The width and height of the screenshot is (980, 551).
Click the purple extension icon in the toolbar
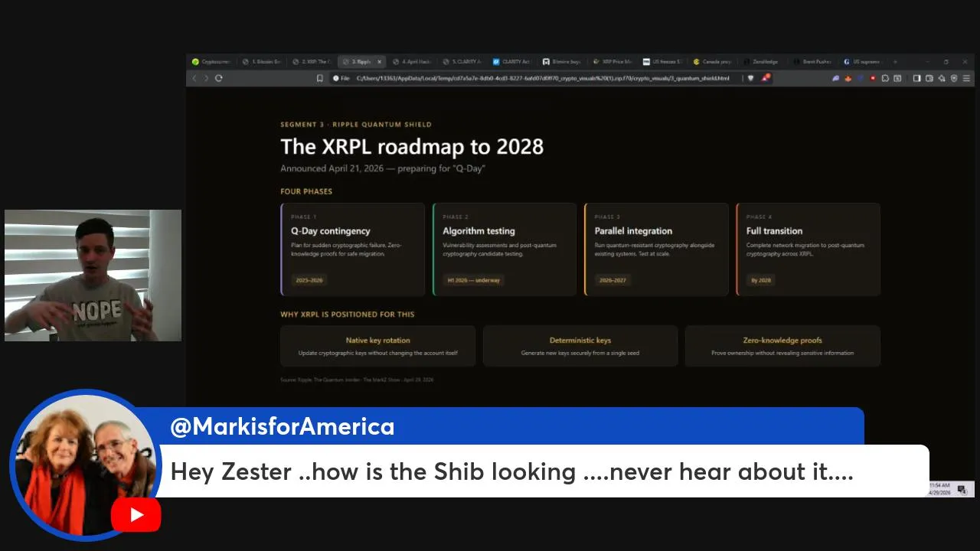click(835, 78)
